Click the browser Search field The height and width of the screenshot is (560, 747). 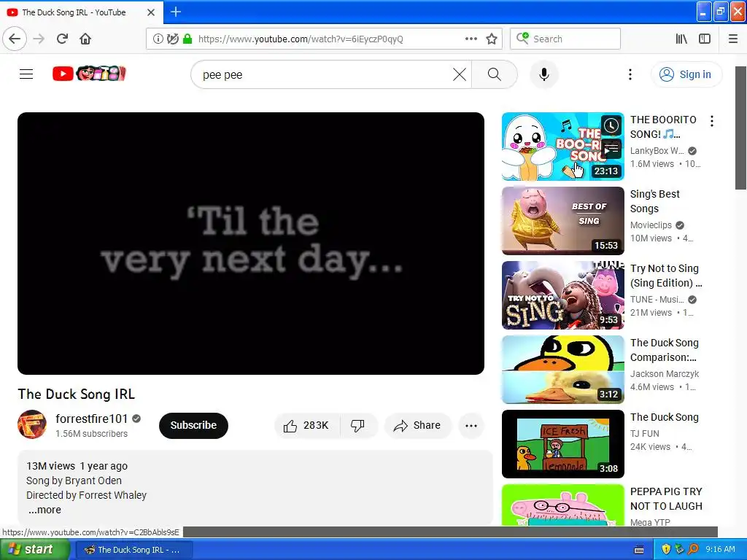(565, 39)
